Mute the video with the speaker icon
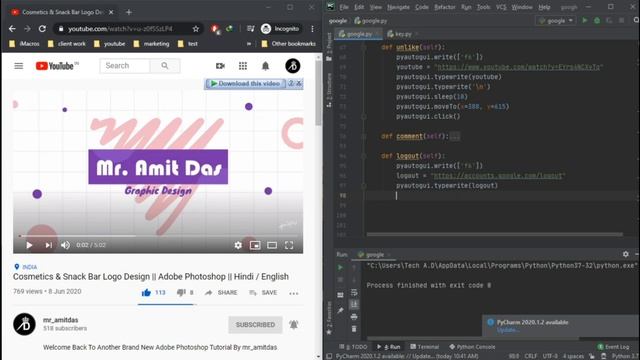 65,245
